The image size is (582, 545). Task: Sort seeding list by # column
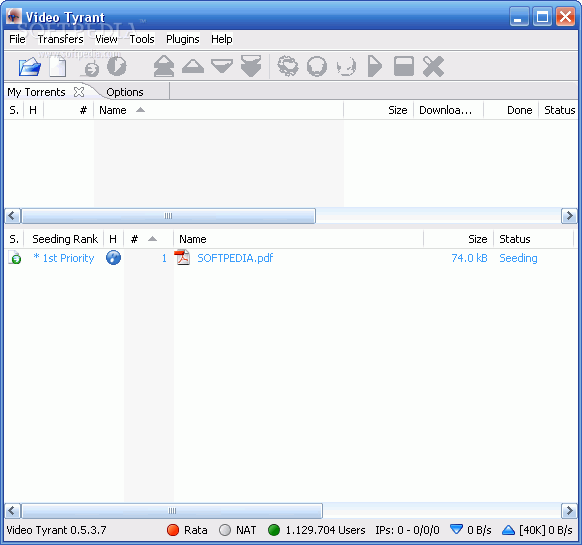pyautogui.click(x=148, y=239)
